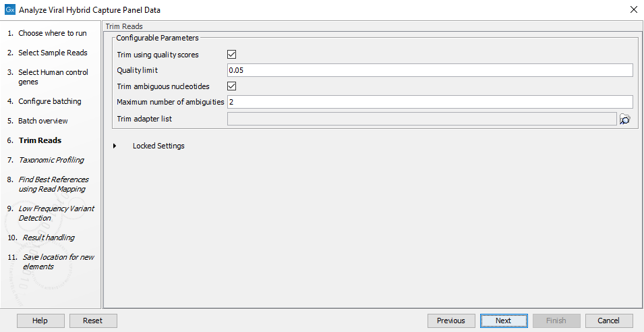The width and height of the screenshot is (644, 332).
Task: Close the Analyze Viral Hybrid Capture dialog
Action: click(x=633, y=10)
